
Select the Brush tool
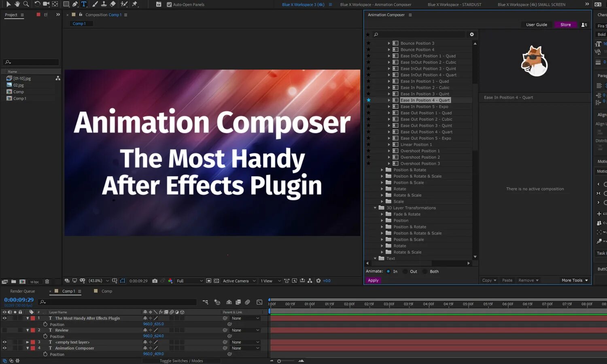[x=95, y=4]
